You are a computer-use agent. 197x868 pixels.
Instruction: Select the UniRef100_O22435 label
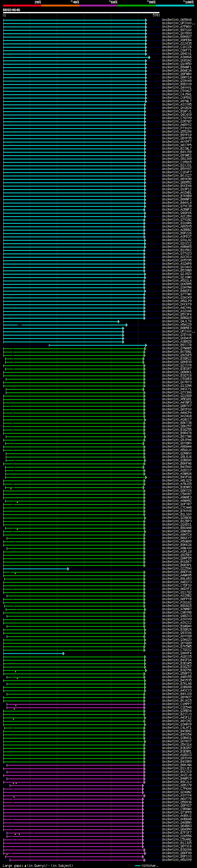(x=177, y=43)
